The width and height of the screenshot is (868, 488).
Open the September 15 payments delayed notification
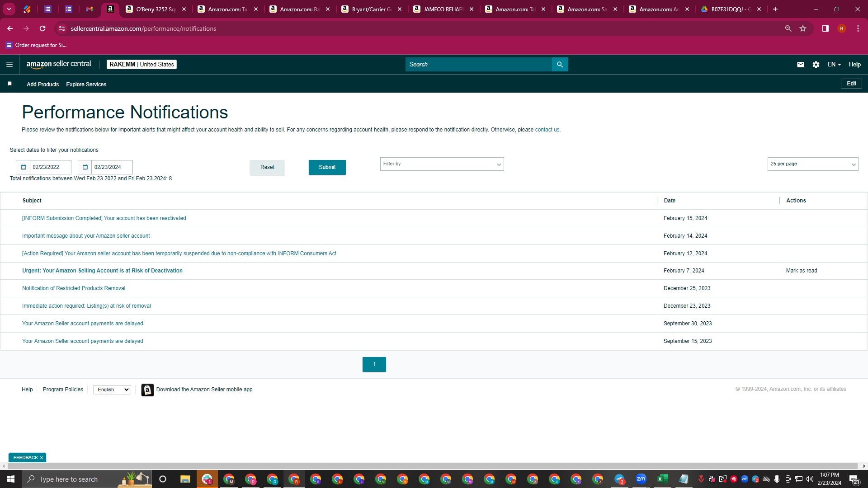point(83,341)
